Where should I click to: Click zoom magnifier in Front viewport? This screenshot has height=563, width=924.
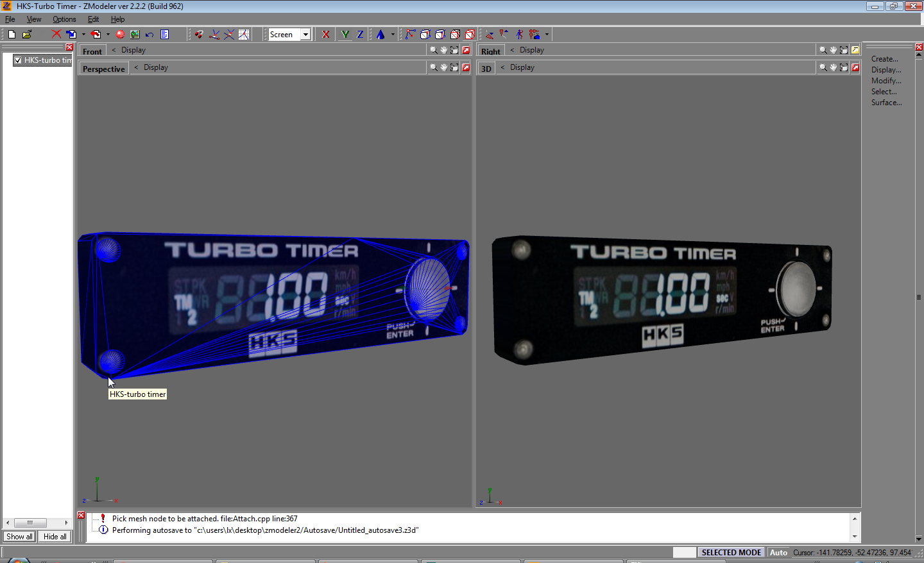(434, 50)
